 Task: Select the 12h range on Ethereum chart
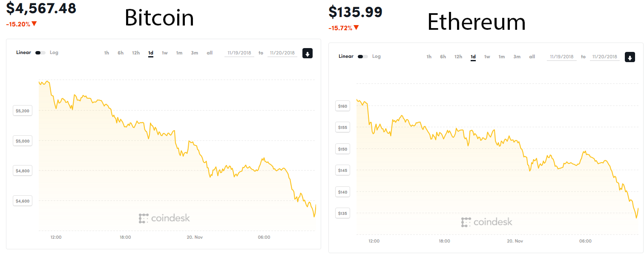[458, 57]
